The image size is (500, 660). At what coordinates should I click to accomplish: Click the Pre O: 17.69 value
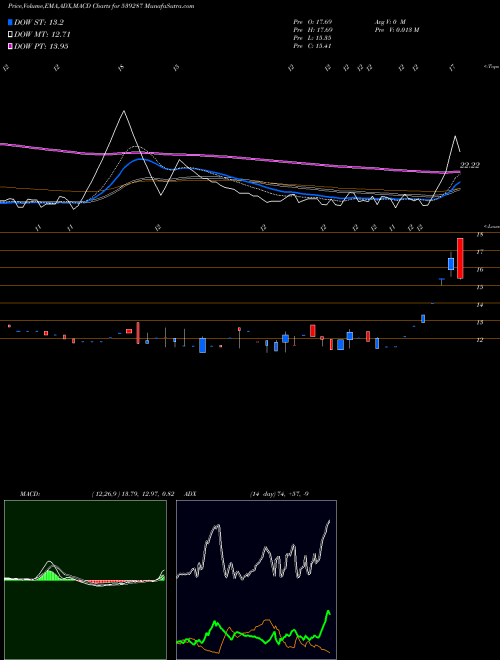313,21
